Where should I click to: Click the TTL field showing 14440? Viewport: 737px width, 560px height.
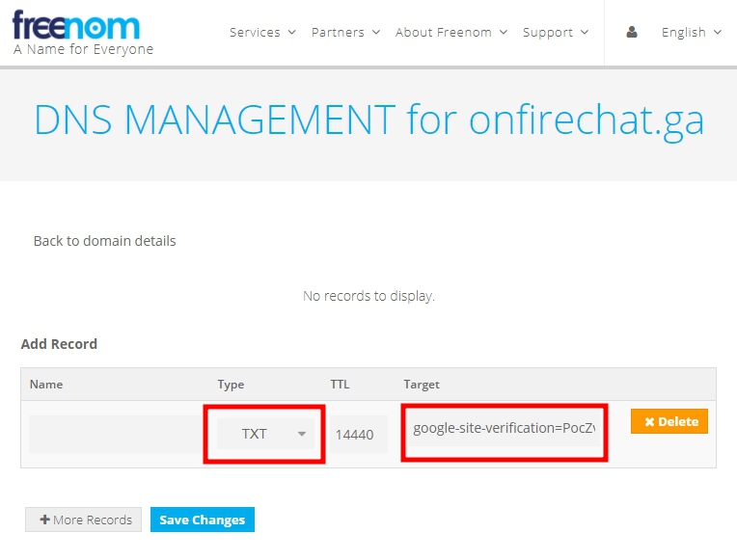click(359, 434)
